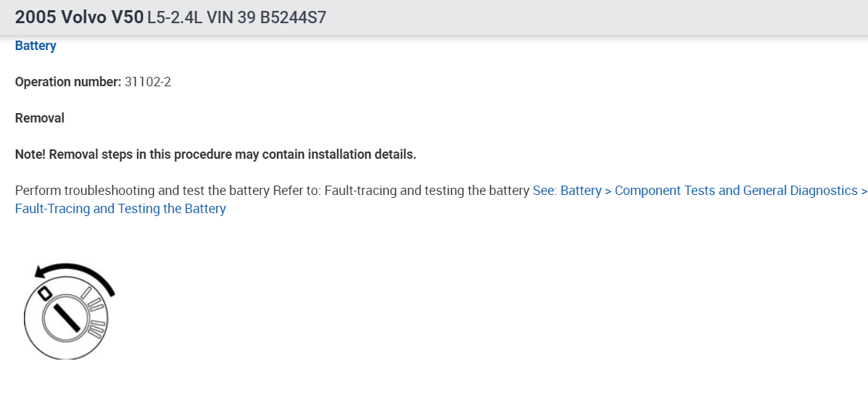The image size is (868, 398).
Task: Click the Operation number label
Action: (68, 82)
